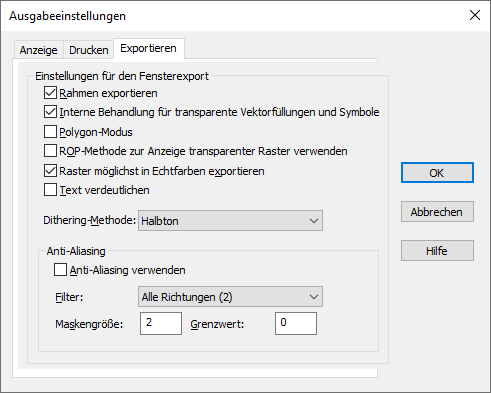This screenshot has height=393, width=491.
Task: Disable Interne Behandlung für transparente Vektorfüllungen
Action: (50, 112)
